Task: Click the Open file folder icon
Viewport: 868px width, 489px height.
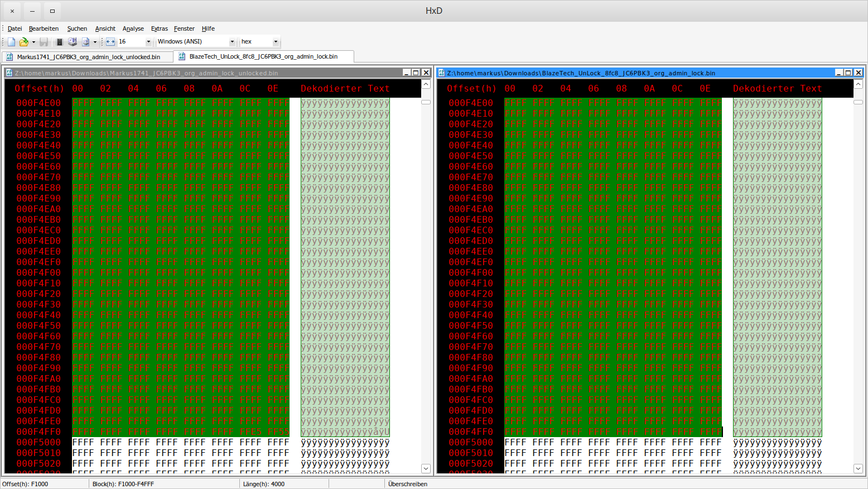Action: point(23,42)
